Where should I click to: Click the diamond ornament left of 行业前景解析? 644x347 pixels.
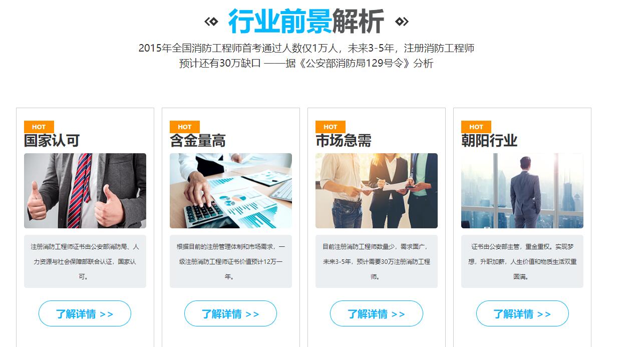211,22
